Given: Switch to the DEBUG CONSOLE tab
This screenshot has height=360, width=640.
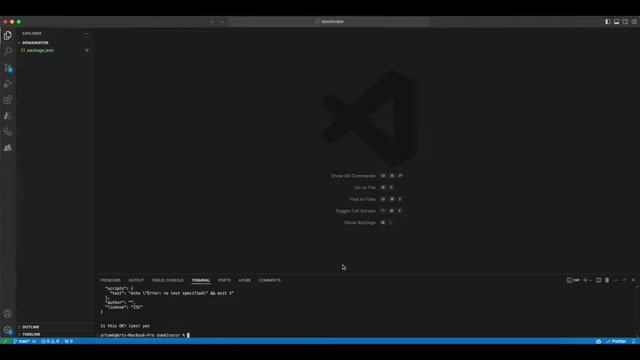Looking at the screenshot, I should [x=168, y=280].
